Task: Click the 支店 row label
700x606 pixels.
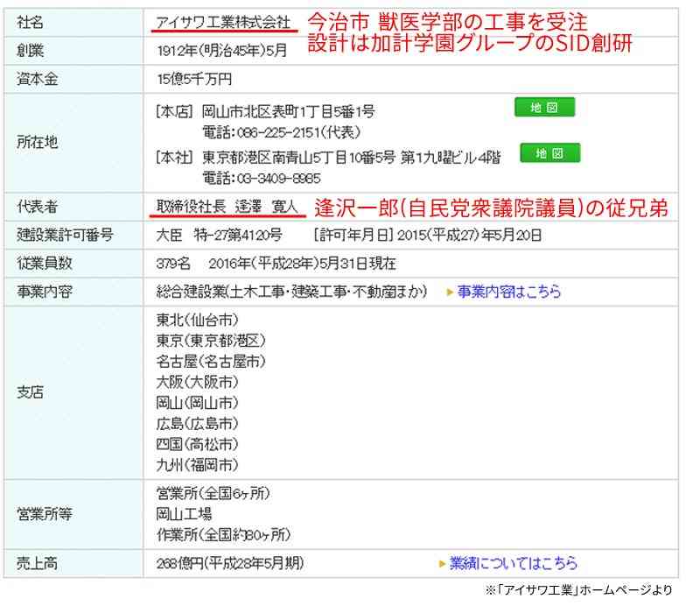Action: coord(30,392)
